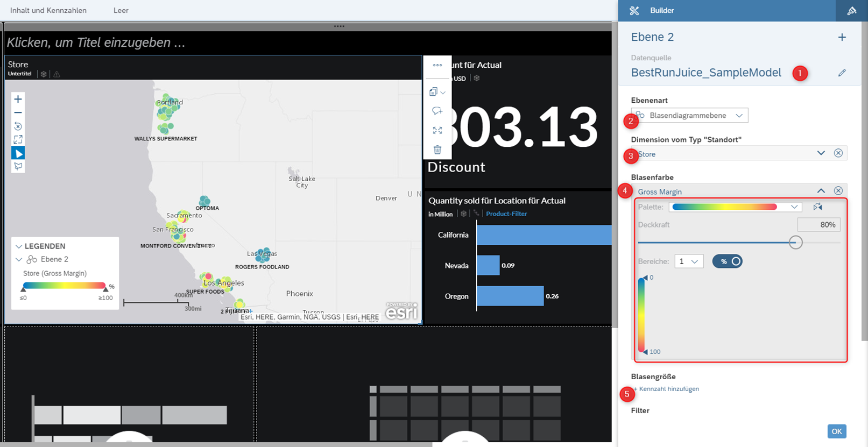The width and height of the screenshot is (868, 447).
Task: Toggle the percent switch for ranges
Action: coord(728,261)
